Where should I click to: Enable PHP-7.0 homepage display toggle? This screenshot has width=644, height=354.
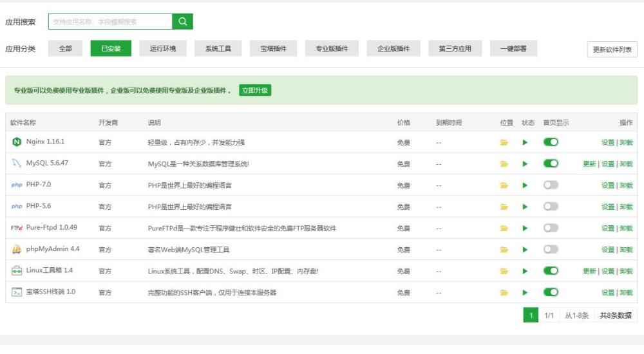coord(551,185)
